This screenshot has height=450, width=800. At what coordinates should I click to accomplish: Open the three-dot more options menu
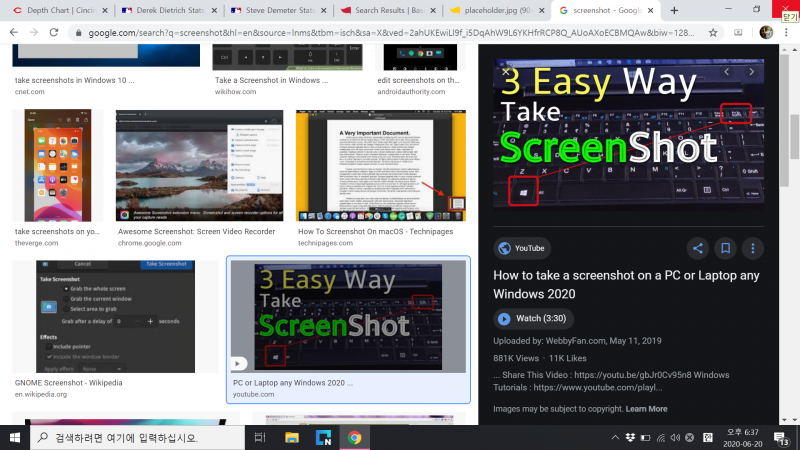tap(752, 248)
